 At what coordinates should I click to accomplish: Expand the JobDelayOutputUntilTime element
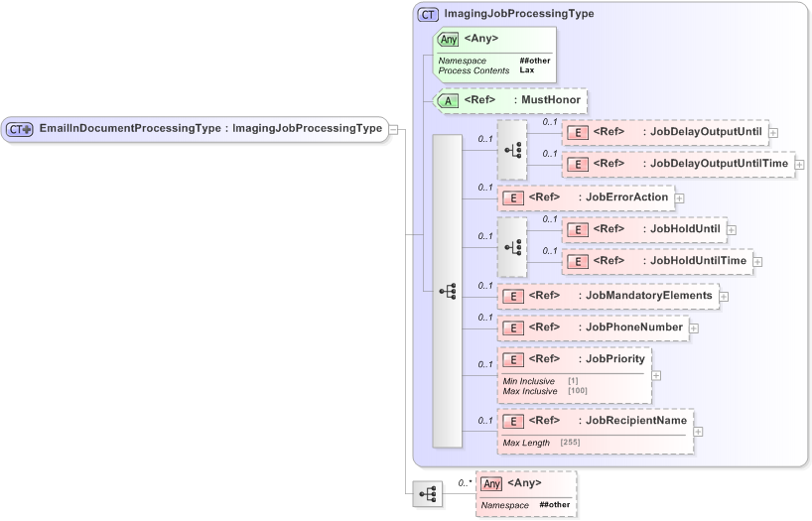click(799, 164)
